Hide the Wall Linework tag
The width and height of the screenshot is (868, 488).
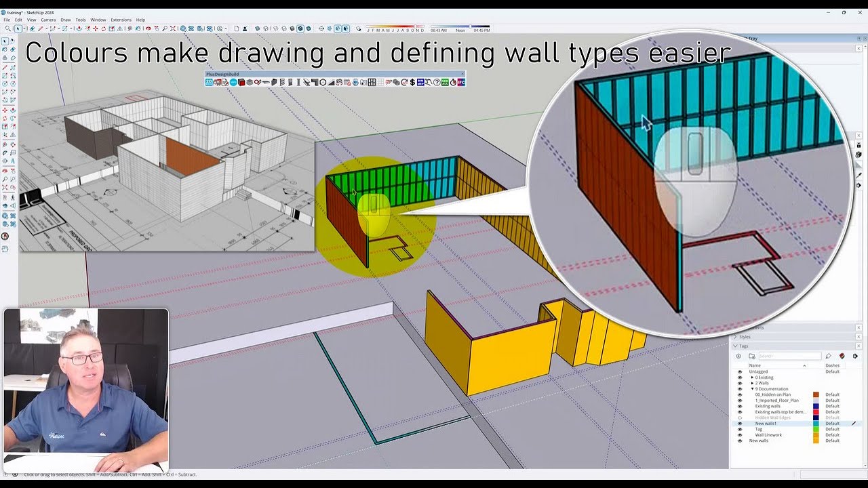(740, 435)
